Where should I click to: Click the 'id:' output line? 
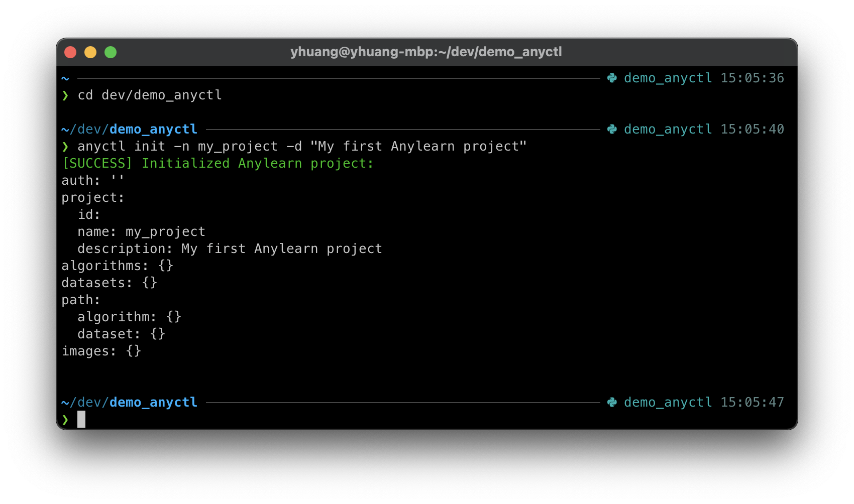pos(89,214)
